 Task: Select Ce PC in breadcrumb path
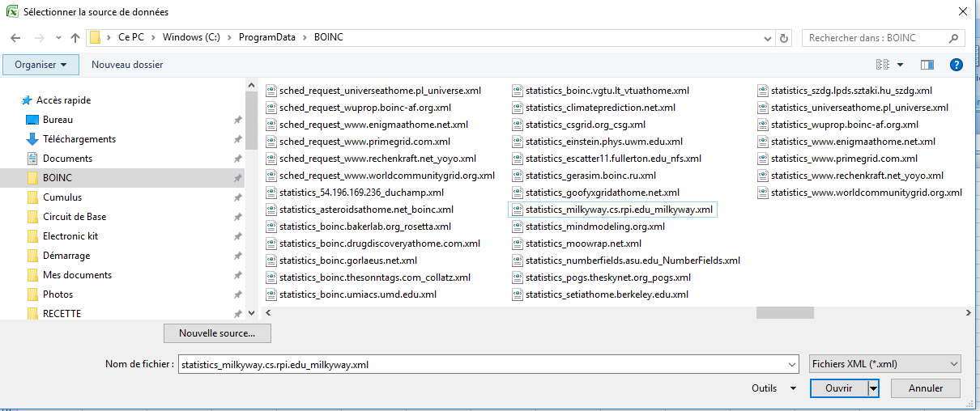pos(130,38)
